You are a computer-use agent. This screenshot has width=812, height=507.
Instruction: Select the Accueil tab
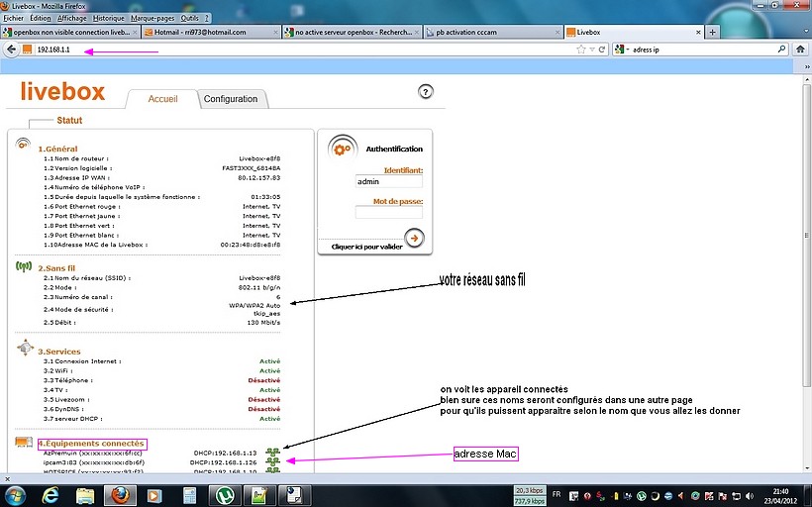162,99
